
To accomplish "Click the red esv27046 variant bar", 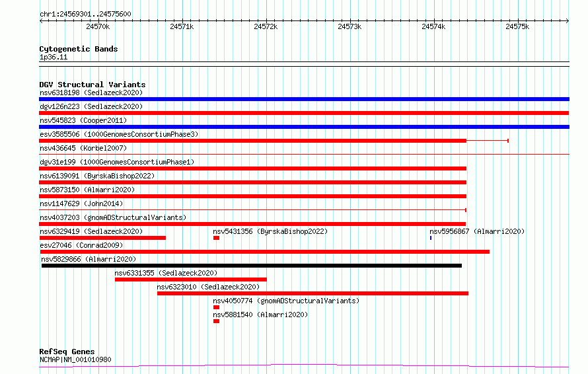I will click(x=264, y=252).
